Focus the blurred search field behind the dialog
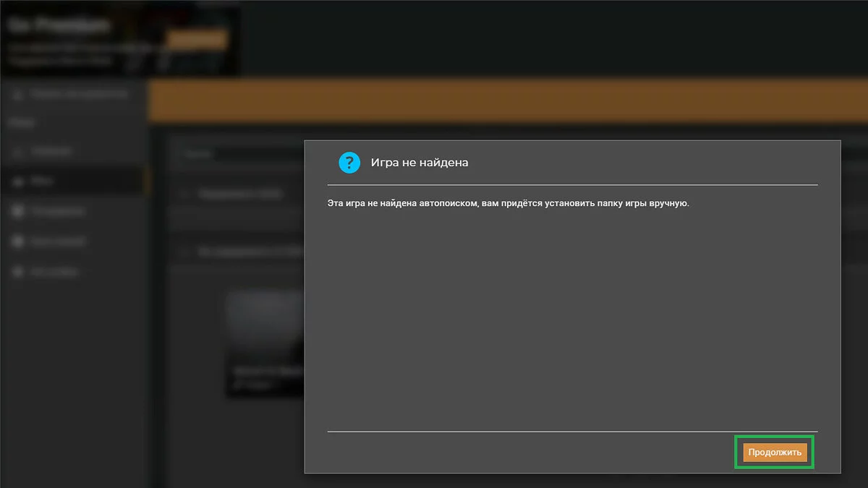Viewport: 868px width, 488px height. coord(239,154)
